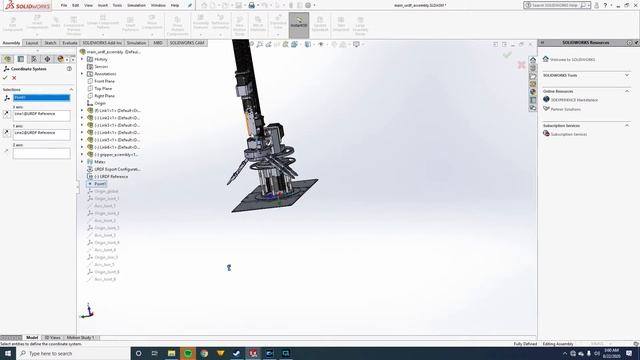The height and width of the screenshot is (360, 640).
Task: Select Top Plane in feature tree
Action: tap(103, 89)
